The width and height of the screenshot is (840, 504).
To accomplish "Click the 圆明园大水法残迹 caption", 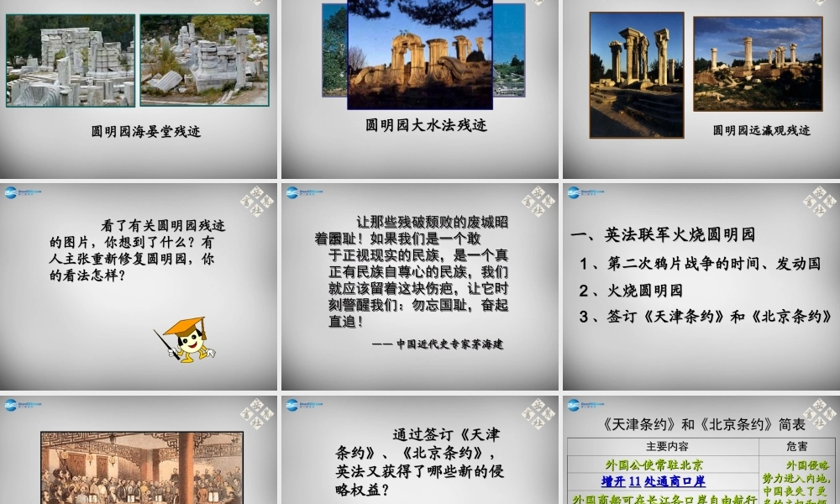I will (426, 125).
